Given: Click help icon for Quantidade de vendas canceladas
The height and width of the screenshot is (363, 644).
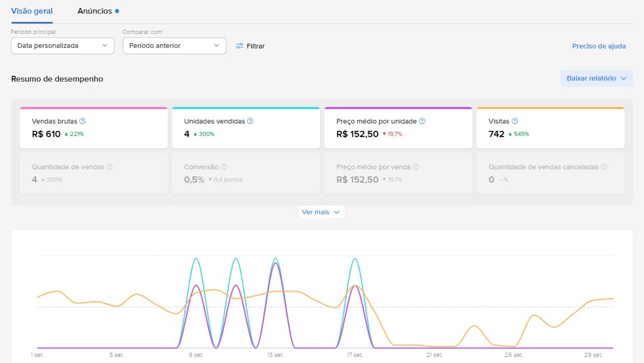Looking at the screenshot, I should click(x=604, y=167).
